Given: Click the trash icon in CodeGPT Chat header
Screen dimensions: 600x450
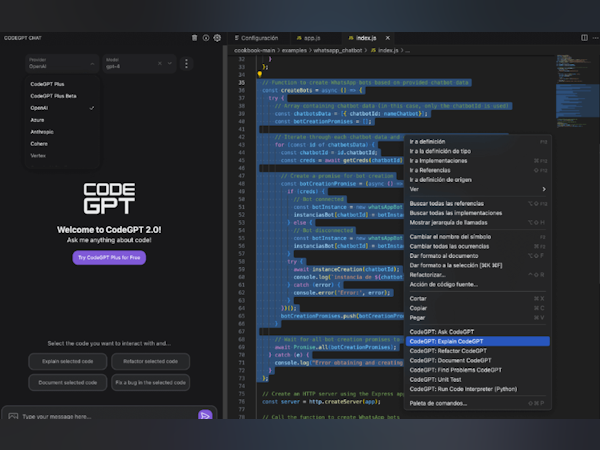Looking at the screenshot, I should pos(194,38).
